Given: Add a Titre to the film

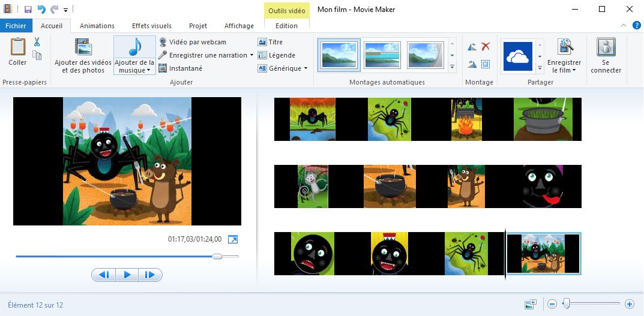Looking at the screenshot, I should (270, 42).
